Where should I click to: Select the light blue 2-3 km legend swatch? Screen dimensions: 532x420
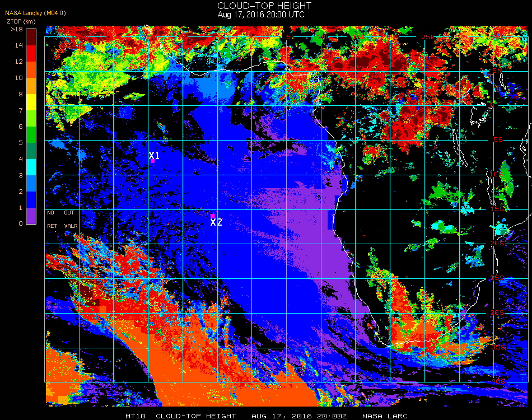31,184
